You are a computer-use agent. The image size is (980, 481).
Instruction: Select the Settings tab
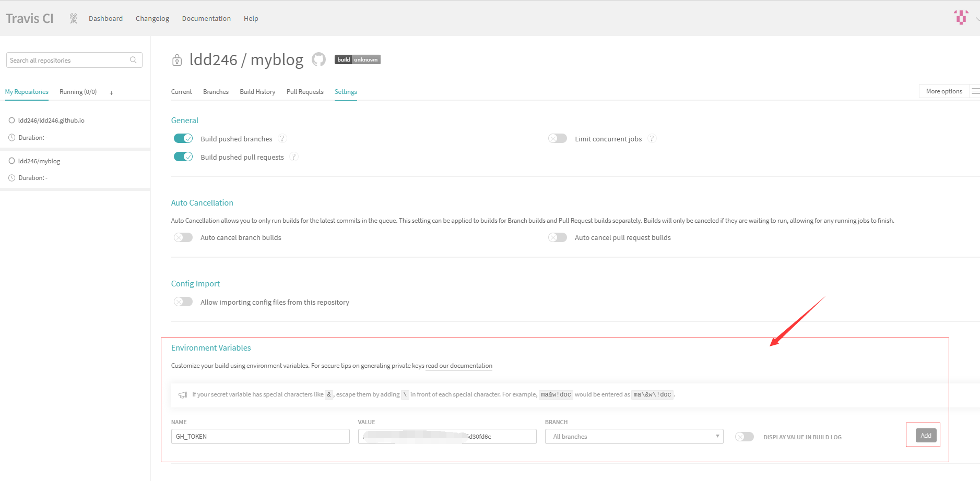(x=346, y=92)
